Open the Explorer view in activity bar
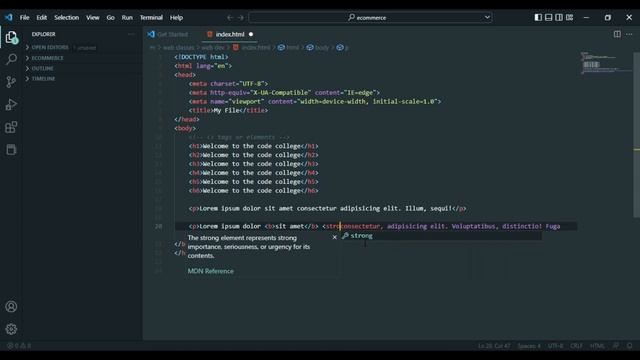The image size is (640, 360). [11, 37]
